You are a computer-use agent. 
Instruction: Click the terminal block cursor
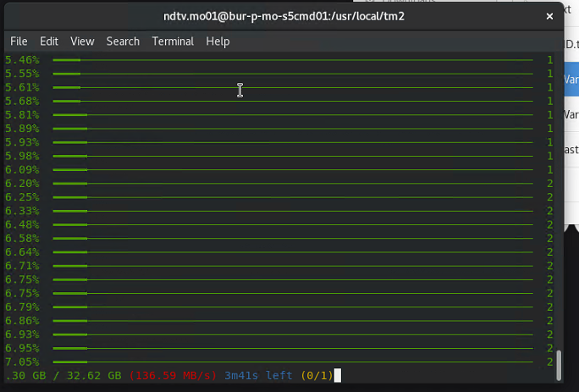click(x=338, y=375)
